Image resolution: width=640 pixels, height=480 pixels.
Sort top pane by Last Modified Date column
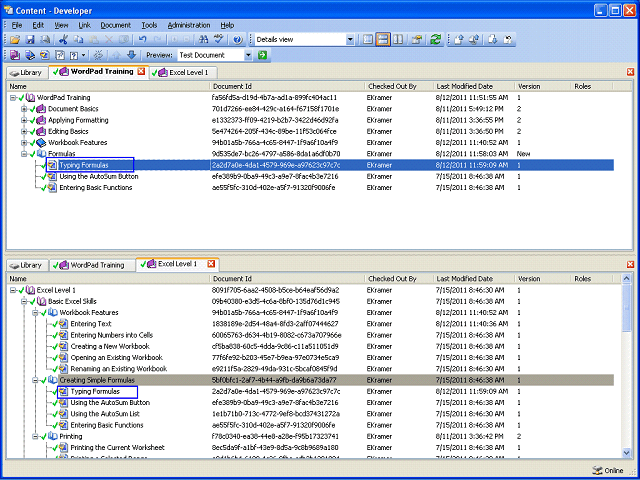click(473, 86)
